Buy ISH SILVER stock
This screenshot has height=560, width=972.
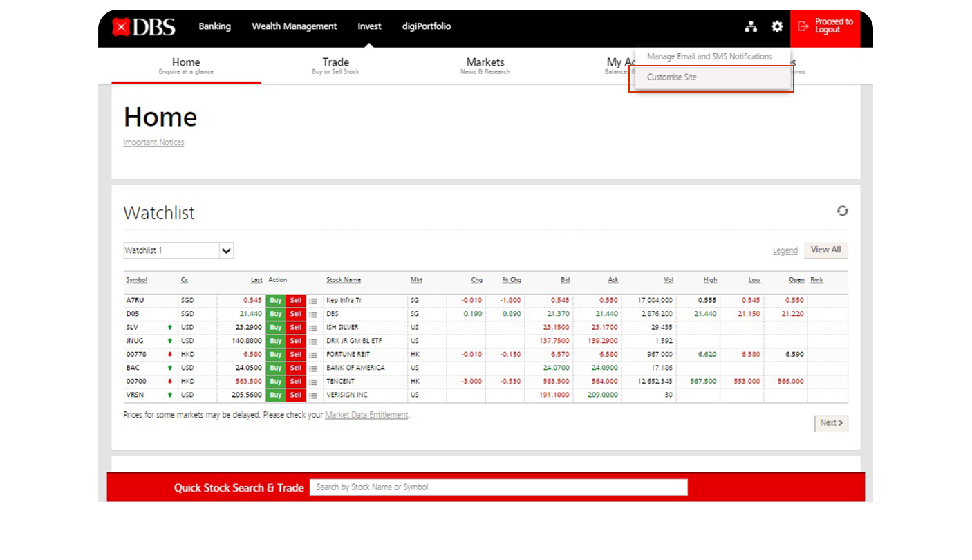coord(276,328)
